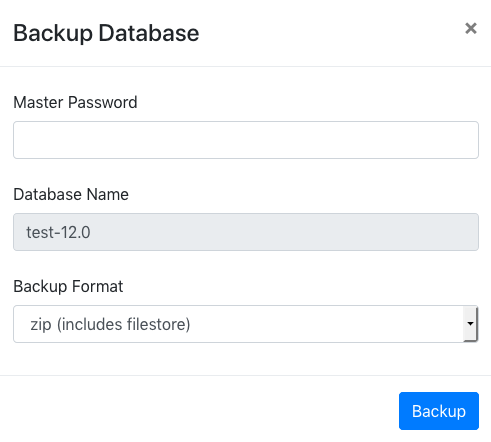The width and height of the screenshot is (491, 442).
Task: Click the Master Password label
Action: pos(75,102)
